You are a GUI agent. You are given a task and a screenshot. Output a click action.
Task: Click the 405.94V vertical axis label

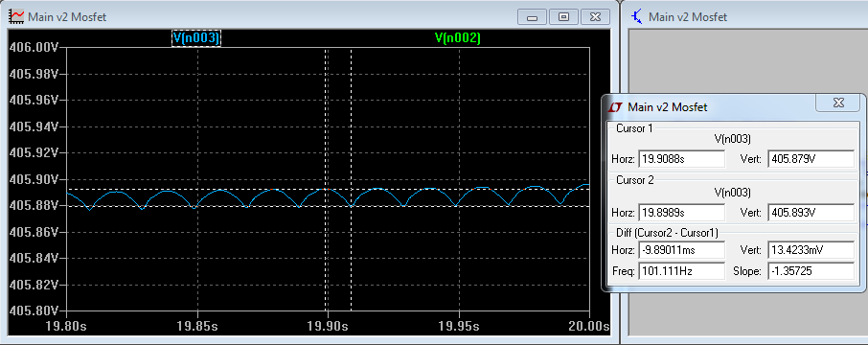click(x=34, y=126)
